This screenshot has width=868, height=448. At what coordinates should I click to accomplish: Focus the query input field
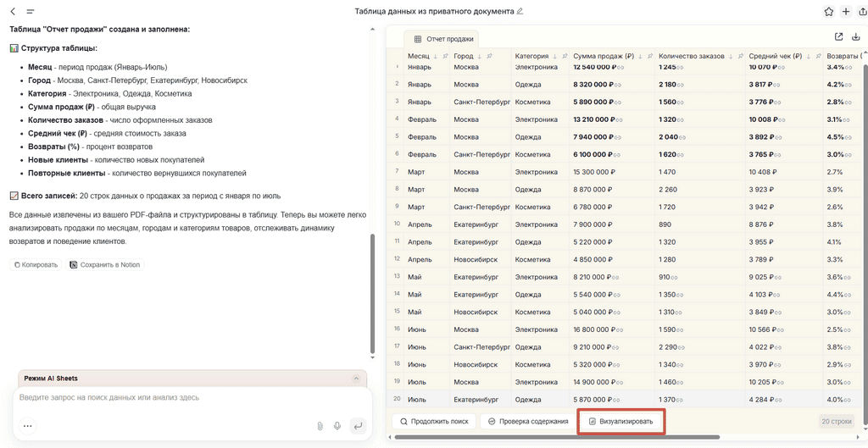192,398
